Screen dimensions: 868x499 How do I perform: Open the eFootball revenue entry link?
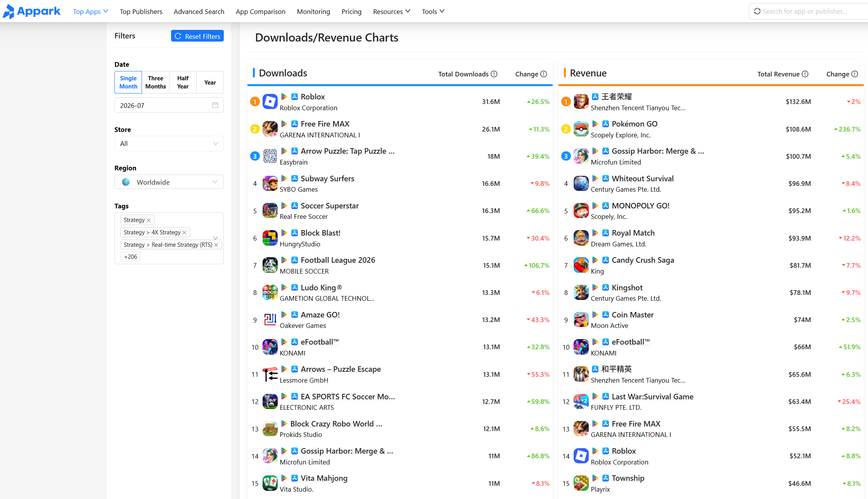pos(631,342)
